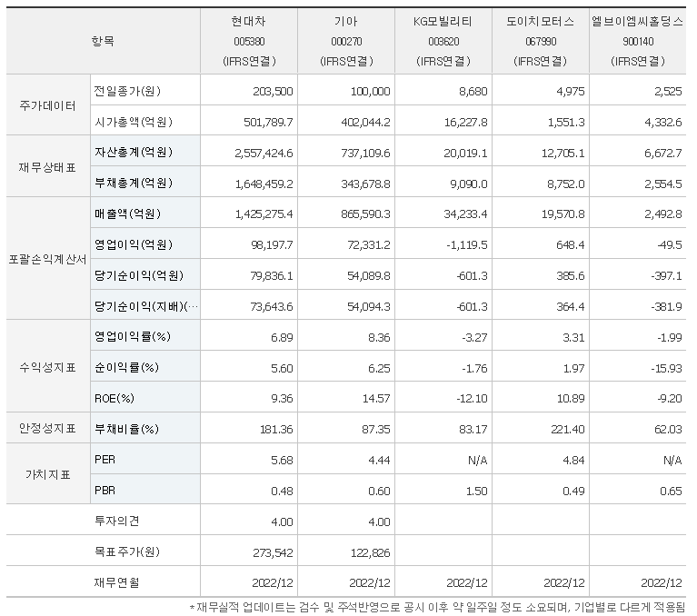Click 엘브이엠씨홀딩스 net margin -15.93

point(666,369)
